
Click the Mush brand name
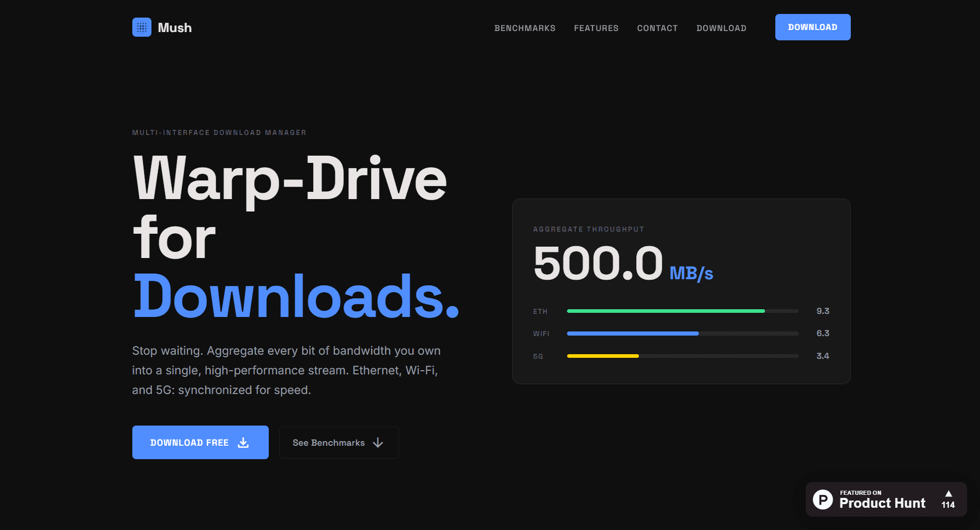pos(175,28)
